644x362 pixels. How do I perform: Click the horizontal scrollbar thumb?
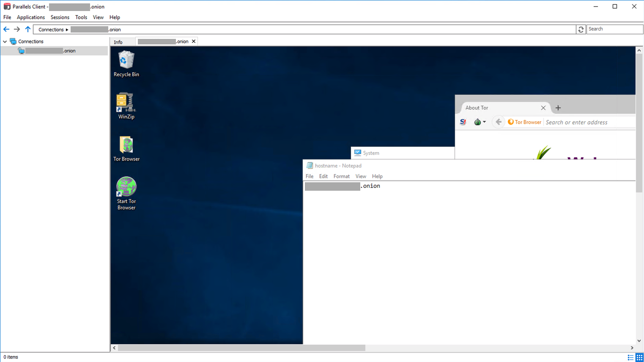click(x=241, y=348)
